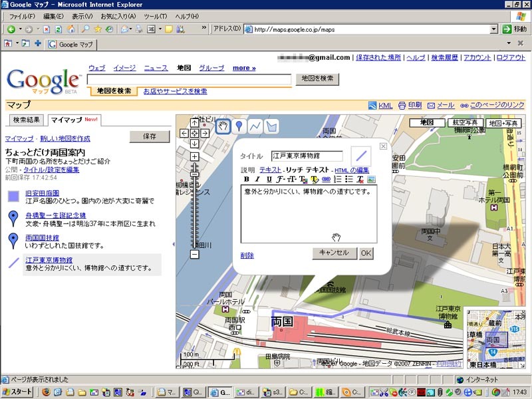This screenshot has width=532, height=399.
Task: Click the Title input field
Action: [x=307, y=156]
